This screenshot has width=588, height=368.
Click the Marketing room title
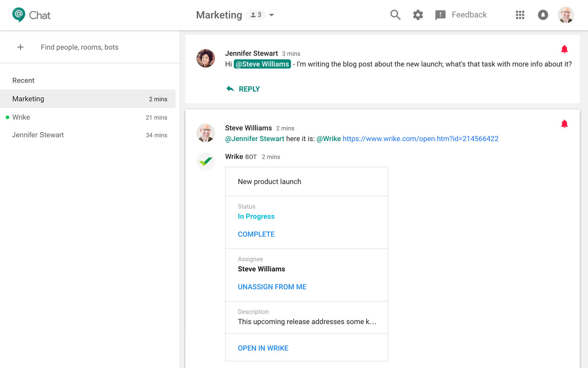point(219,15)
